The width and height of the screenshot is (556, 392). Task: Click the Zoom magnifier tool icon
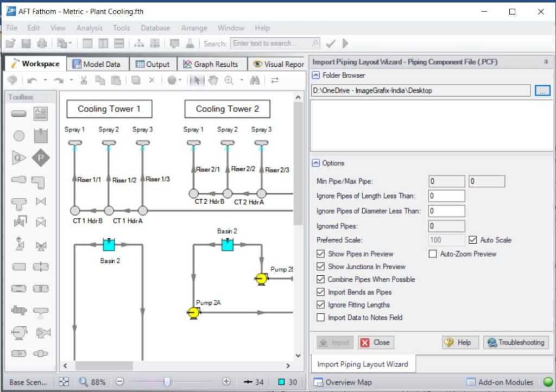click(x=229, y=80)
